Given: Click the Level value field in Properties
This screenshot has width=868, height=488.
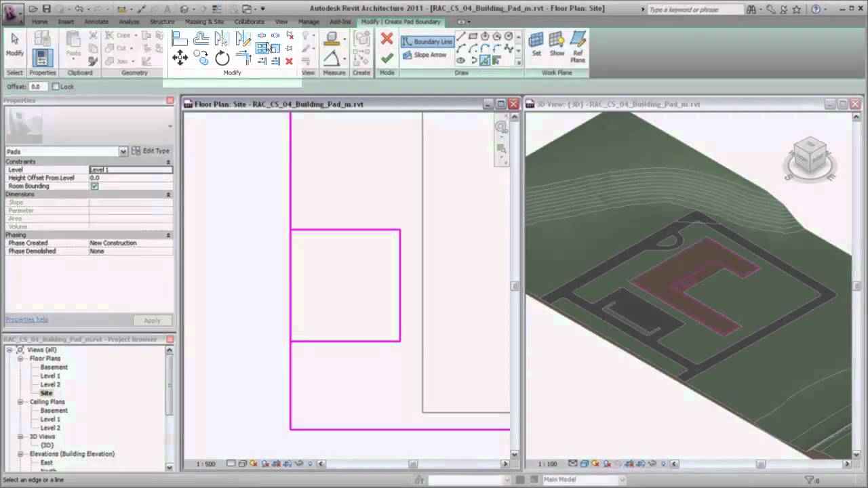Looking at the screenshot, I should (131, 169).
